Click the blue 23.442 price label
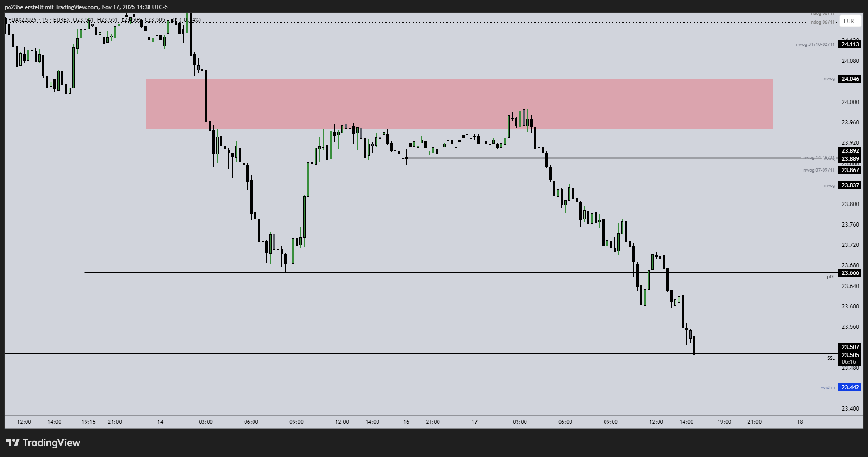The image size is (868, 457). click(x=850, y=387)
